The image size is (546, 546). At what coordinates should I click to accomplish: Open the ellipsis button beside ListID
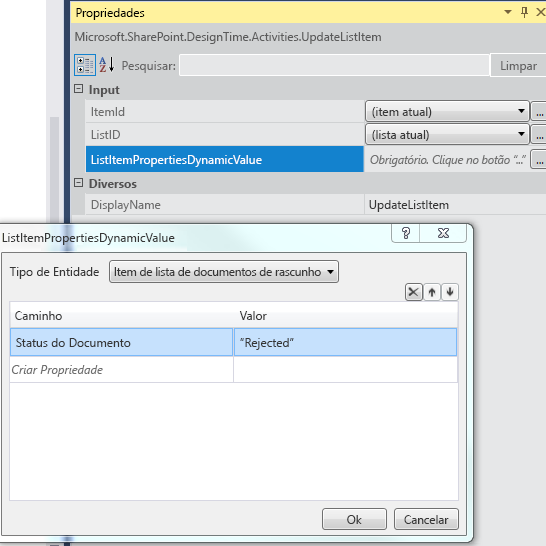[x=539, y=135]
